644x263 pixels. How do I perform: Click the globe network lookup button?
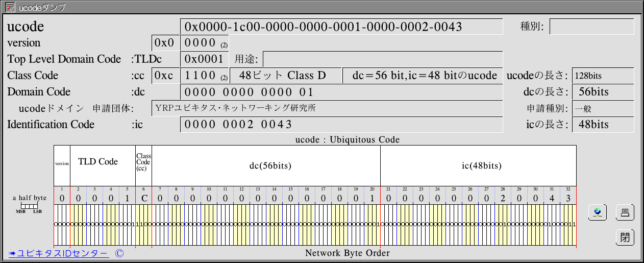click(597, 212)
